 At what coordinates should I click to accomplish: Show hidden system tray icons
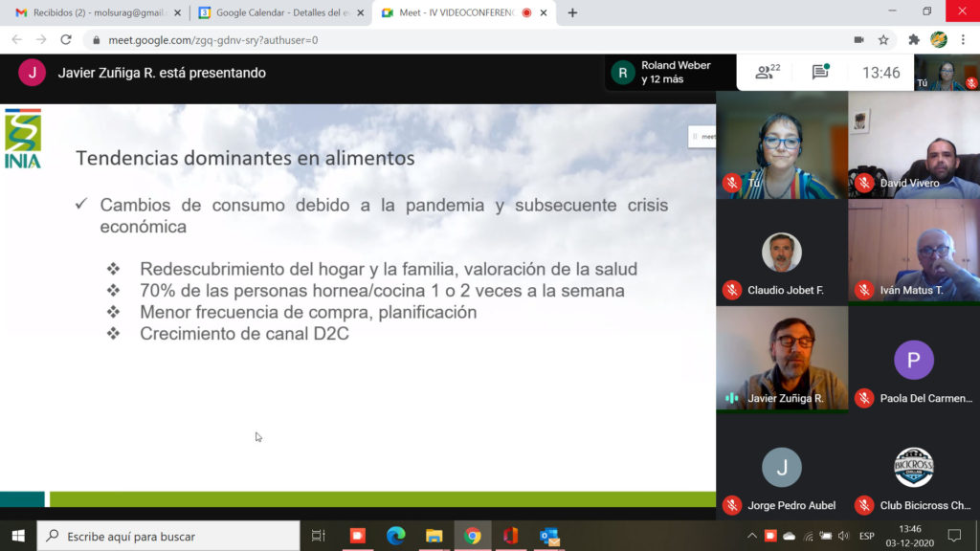coord(752,536)
